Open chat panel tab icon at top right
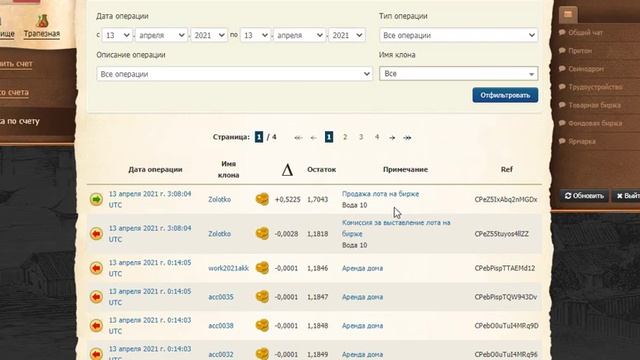 tap(568, 14)
